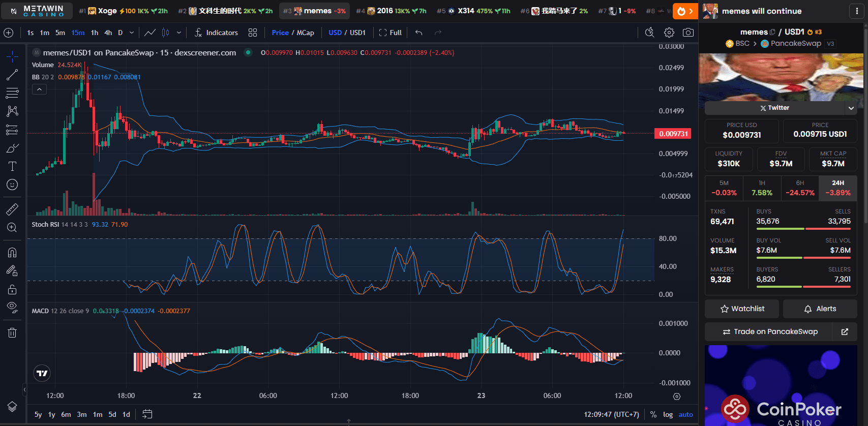Image resolution: width=868 pixels, height=426 pixels.
Task: Open chart time axis settings gear
Action: (676, 396)
